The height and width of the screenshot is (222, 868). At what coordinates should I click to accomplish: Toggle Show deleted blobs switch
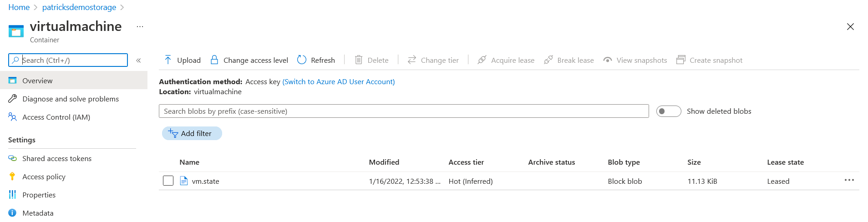coord(669,111)
